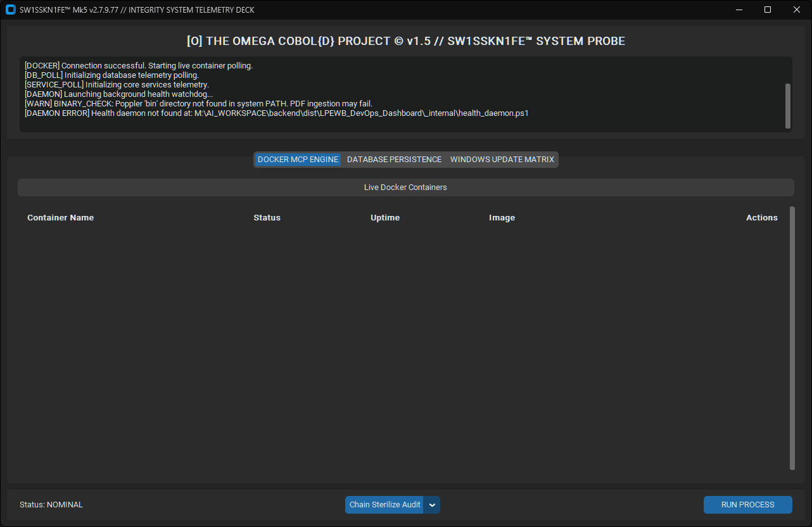
Task: Click the Status: NOMINAL indicator
Action: click(x=51, y=505)
